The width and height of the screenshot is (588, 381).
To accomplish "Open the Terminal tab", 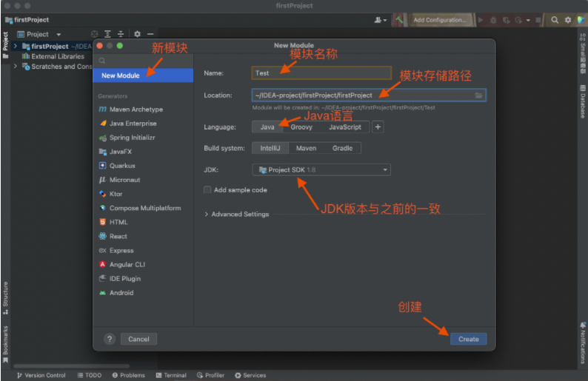I will (171, 375).
